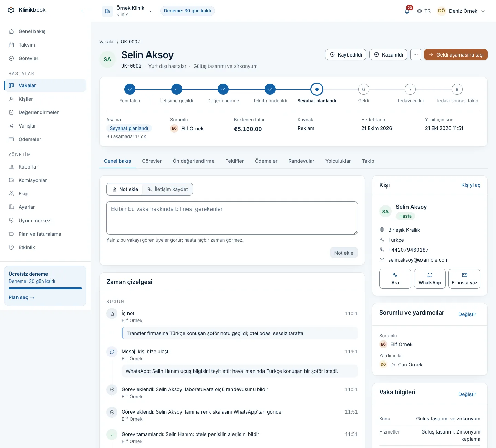Switch to the Yolculuklar tab
496x448 pixels.
click(338, 161)
